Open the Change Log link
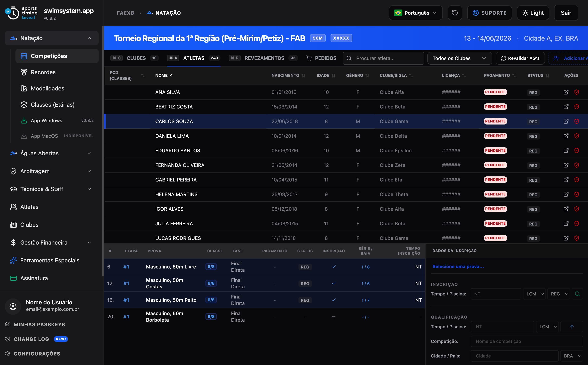Image resolution: width=588 pixels, height=365 pixels. (x=36, y=339)
